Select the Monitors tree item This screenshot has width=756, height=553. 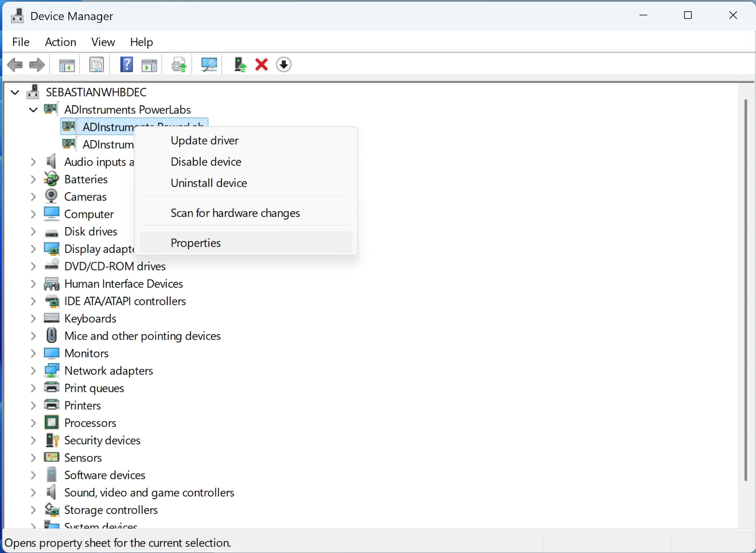tap(86, 353)
